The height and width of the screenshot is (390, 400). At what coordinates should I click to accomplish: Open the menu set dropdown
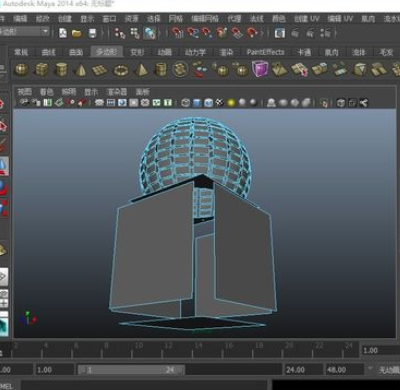25,32
